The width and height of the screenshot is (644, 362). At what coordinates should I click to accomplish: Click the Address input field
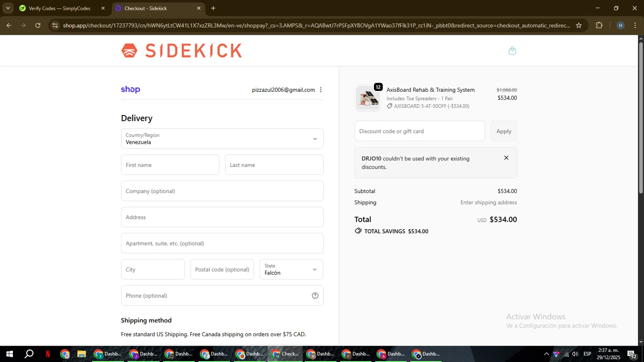(x=222, y=217)
